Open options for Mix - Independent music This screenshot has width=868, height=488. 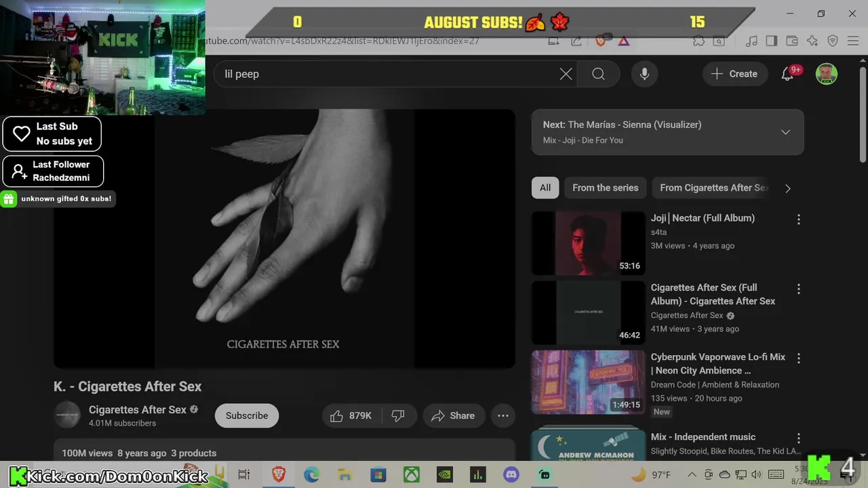pos(798,438)
